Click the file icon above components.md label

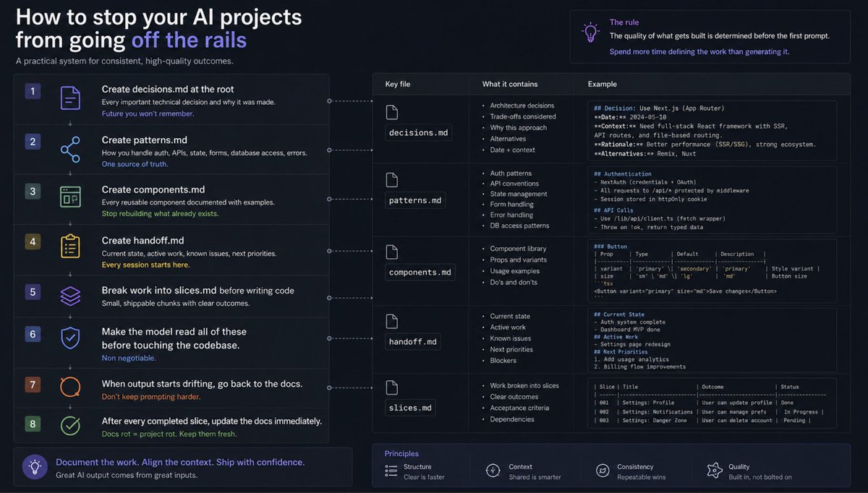[x=391, y=252]
